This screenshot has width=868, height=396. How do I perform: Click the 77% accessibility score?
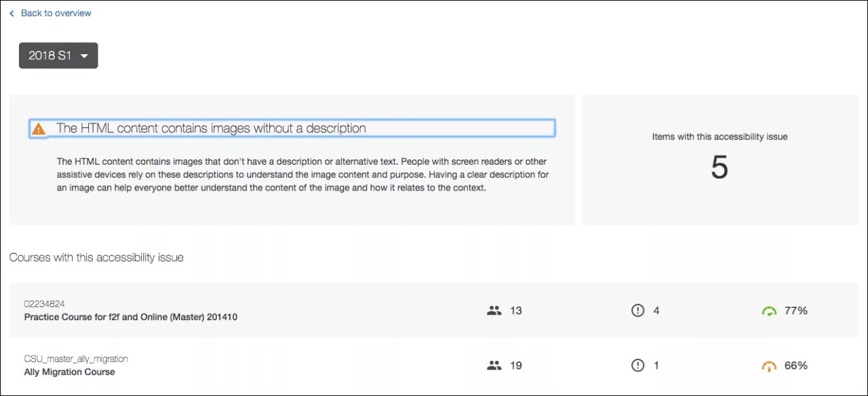795,311
